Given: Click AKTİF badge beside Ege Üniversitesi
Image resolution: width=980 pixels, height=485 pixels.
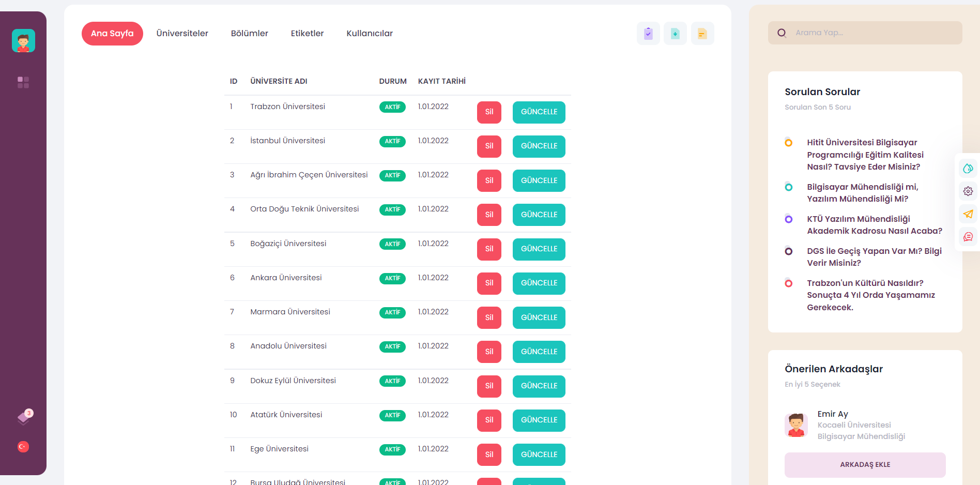Looking at the screenshot, I should (393, 449).
